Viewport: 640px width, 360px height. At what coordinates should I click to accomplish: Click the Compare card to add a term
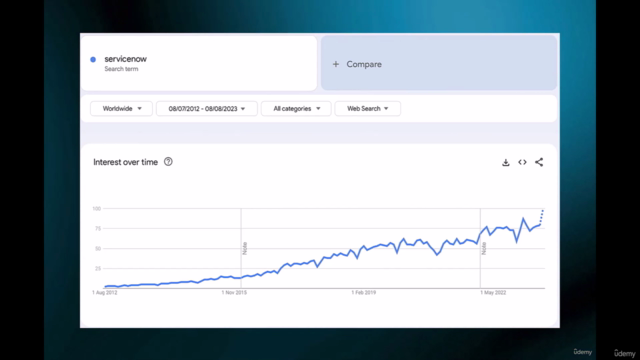[439, 63]
